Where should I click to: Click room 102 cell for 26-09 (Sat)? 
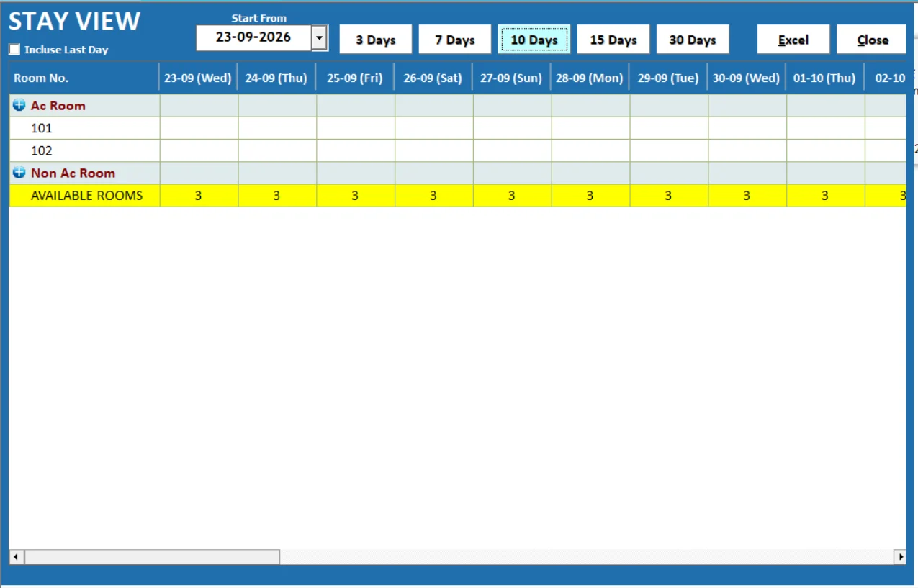[x=433, y=150]
